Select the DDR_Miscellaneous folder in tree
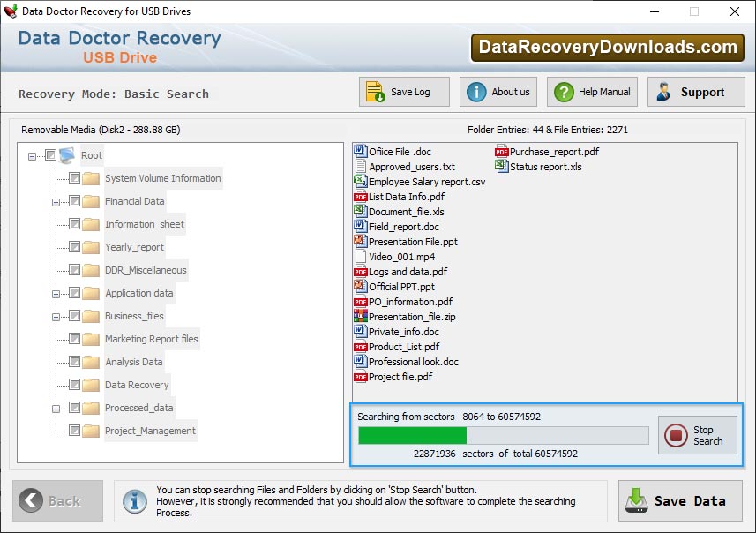The width and height of the screenshot is (756, 533). 146,270
